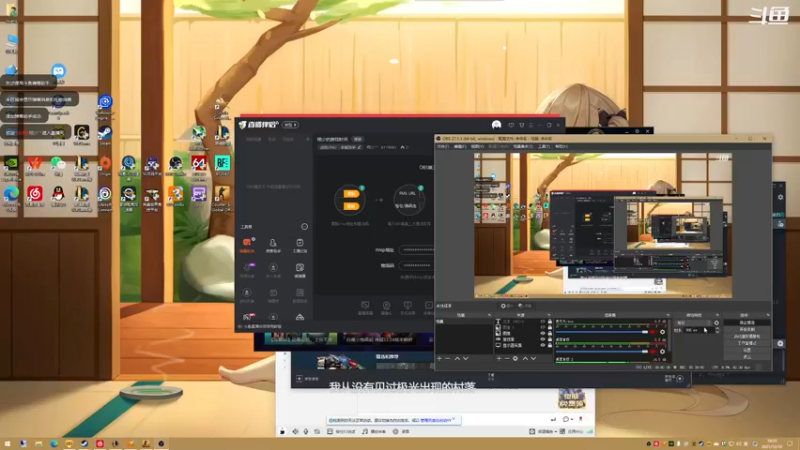Toggle visibility eye of second OBS source
800x450 pixels.
[x=543, y=327]
